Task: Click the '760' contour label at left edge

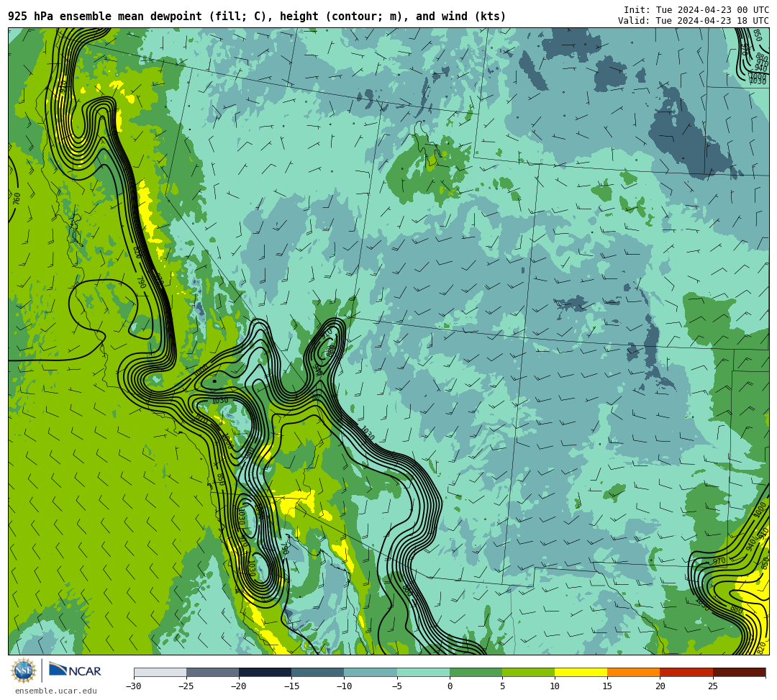Action: pyautogui.click(x=17, y=199)
